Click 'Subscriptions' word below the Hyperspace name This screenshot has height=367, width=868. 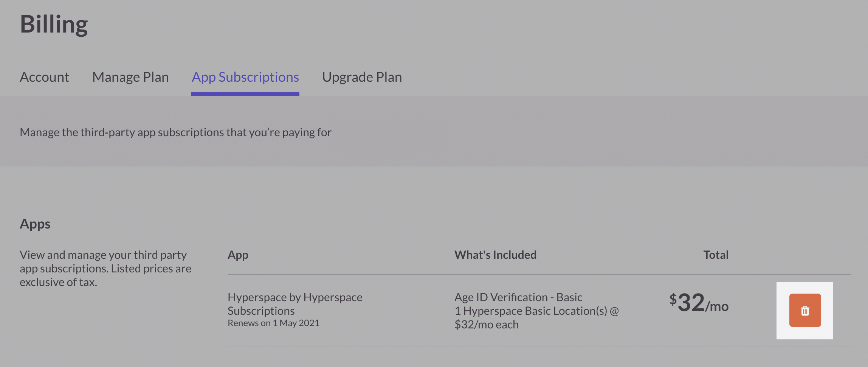pyautogui.click(x=261, y=311)
